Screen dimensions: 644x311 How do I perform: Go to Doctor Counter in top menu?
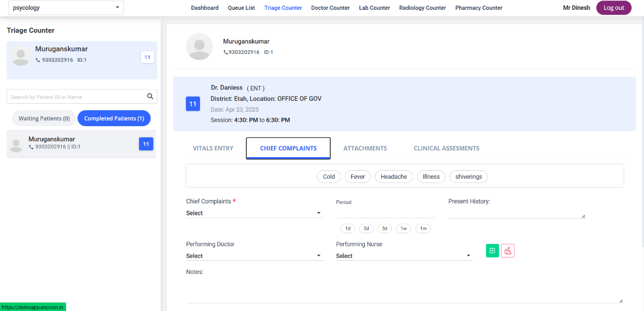point(330,8)
